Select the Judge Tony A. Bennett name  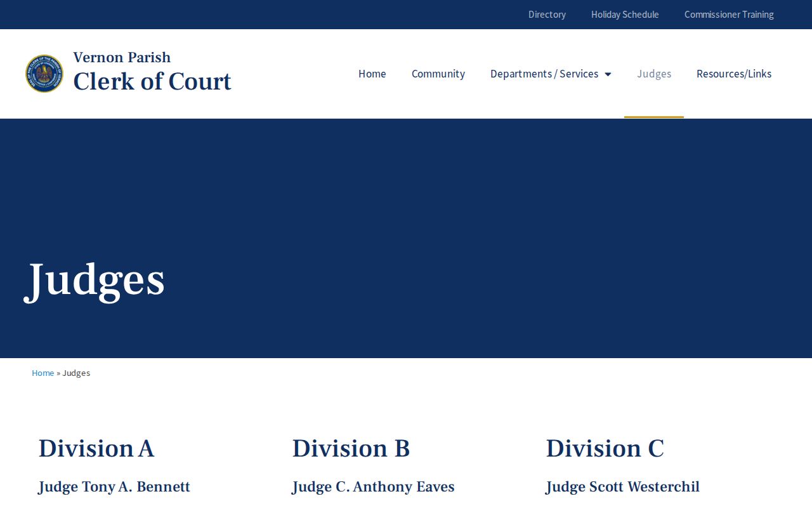114,487
